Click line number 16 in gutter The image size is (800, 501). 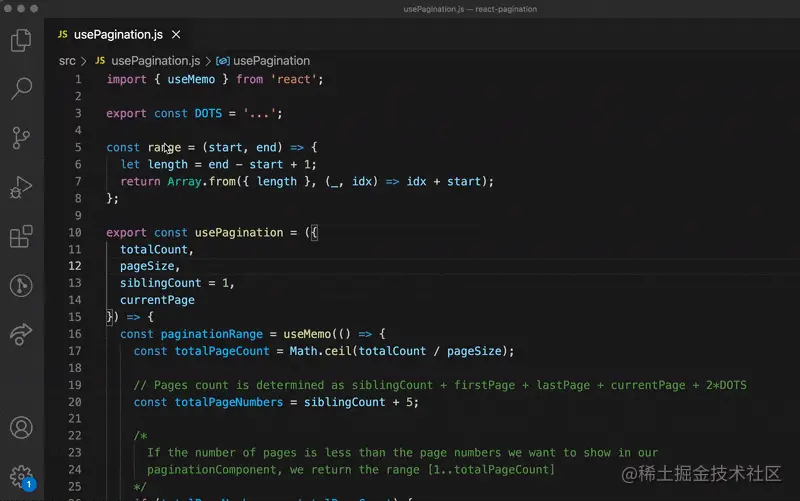74,334
